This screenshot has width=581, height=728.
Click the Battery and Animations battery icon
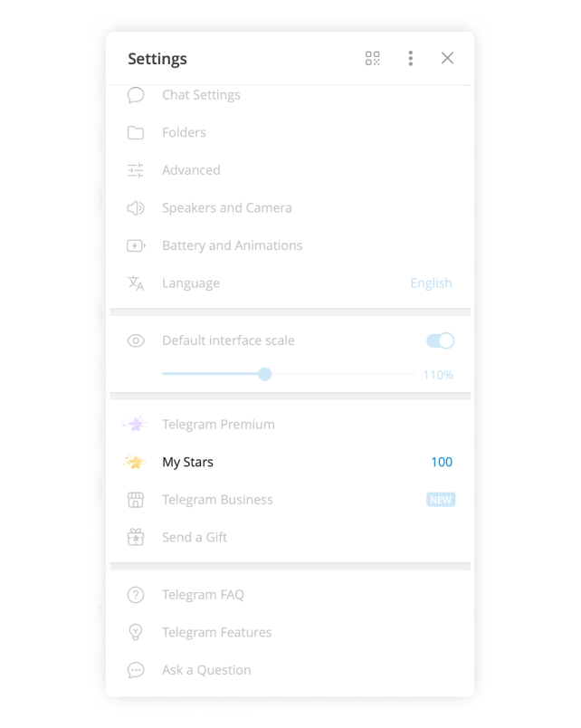point(136,245)
